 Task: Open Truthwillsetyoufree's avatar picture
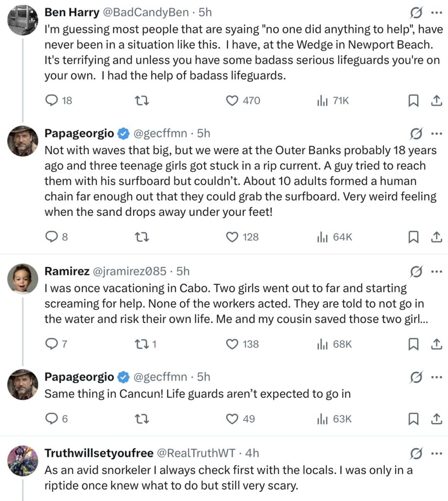[23, 460]
